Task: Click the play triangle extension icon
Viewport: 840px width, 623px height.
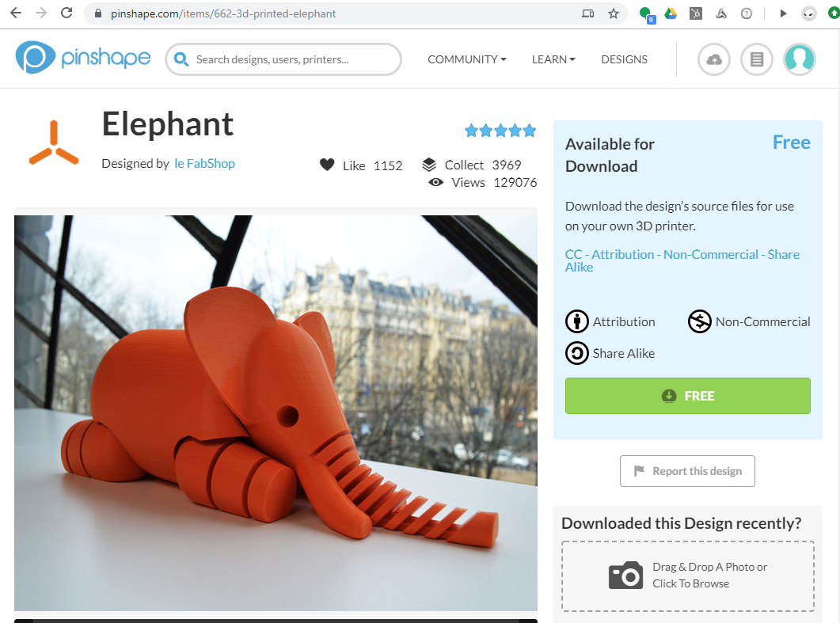Action: pos(783,13)
